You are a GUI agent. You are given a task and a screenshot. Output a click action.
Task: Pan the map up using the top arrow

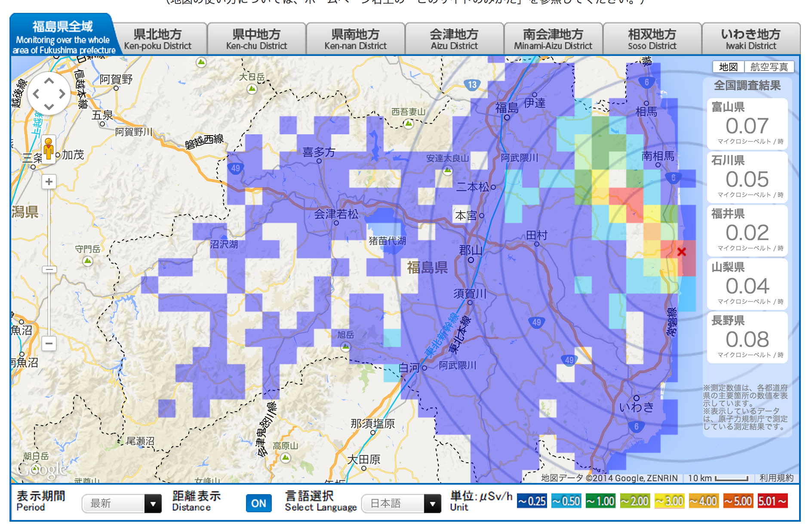click(x=49, y=81)
